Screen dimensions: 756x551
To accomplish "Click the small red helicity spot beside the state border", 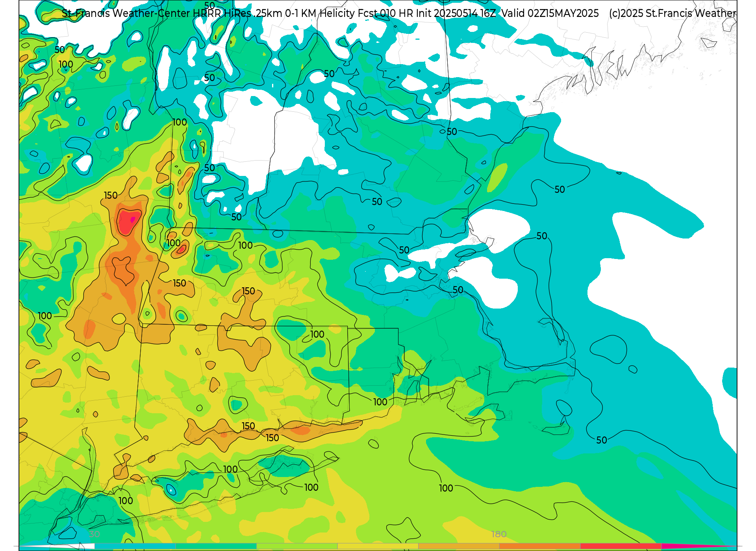I will (x=182, y=249).
